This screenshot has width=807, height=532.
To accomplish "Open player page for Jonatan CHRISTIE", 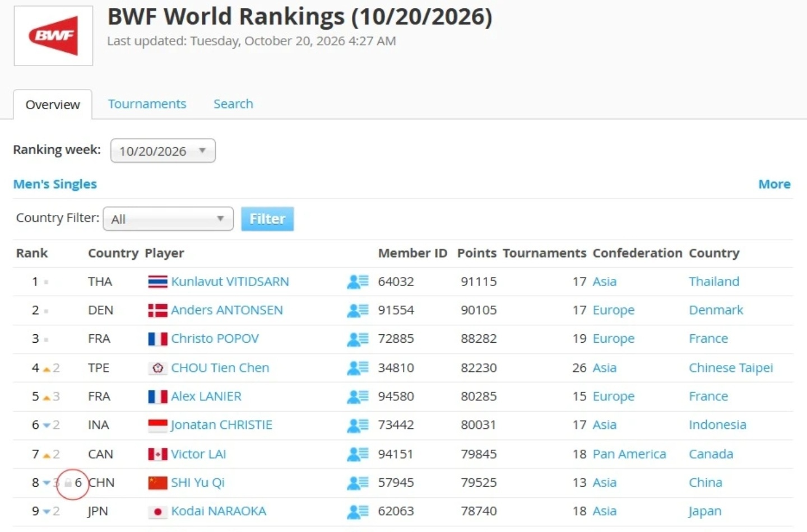I will 221,425.
